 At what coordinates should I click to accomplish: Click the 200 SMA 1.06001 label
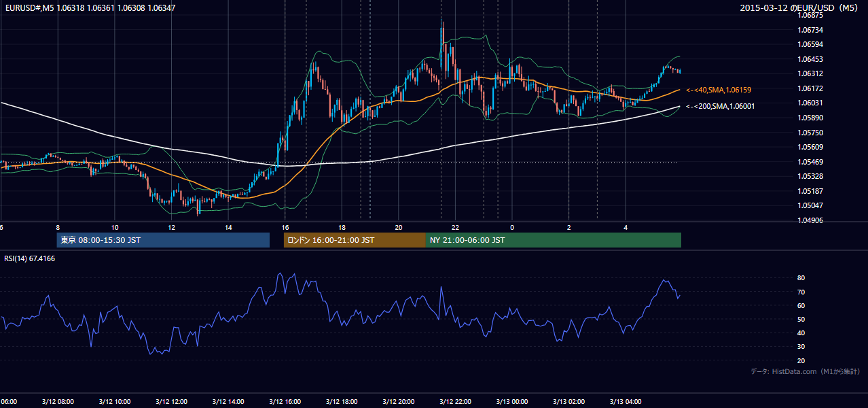[x=720, y=106]
